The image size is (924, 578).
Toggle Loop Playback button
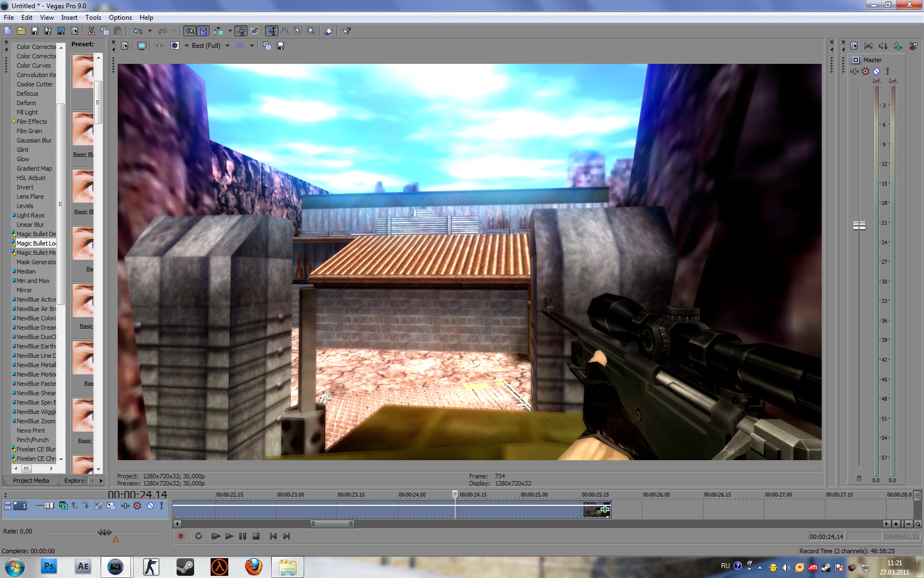(199, 536)
